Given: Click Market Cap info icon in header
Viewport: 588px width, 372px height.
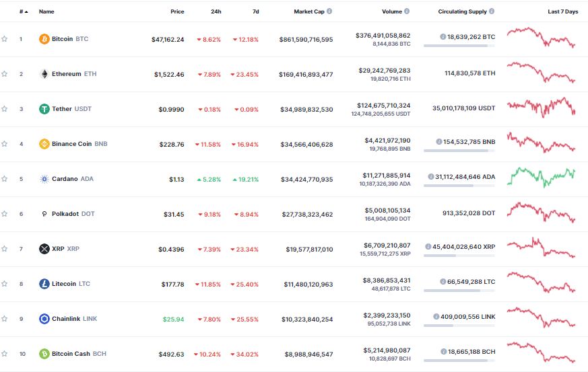Looking at the screenshot, I should (x=329, y=11).
